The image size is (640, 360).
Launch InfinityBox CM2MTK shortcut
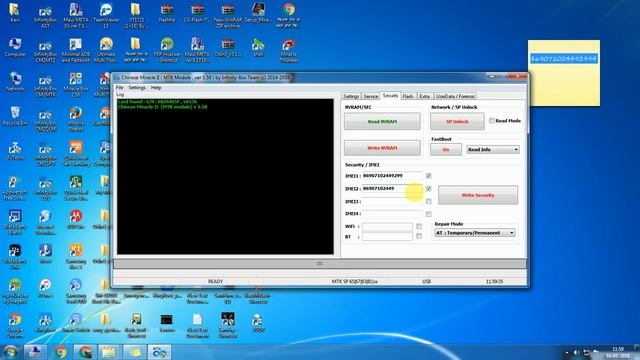(x=45, y=84)
